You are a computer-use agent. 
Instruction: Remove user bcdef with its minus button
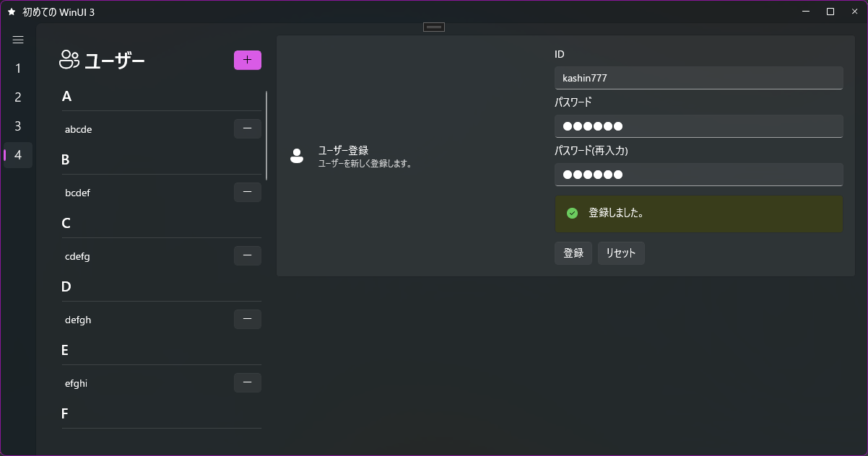click(248, 192)
